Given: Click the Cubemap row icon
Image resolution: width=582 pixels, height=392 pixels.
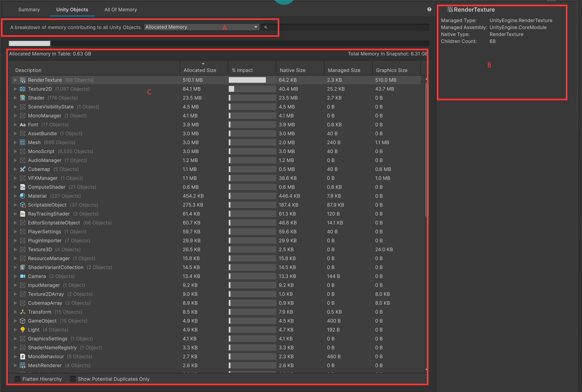Looking at the screenshot, I should 22,169.
